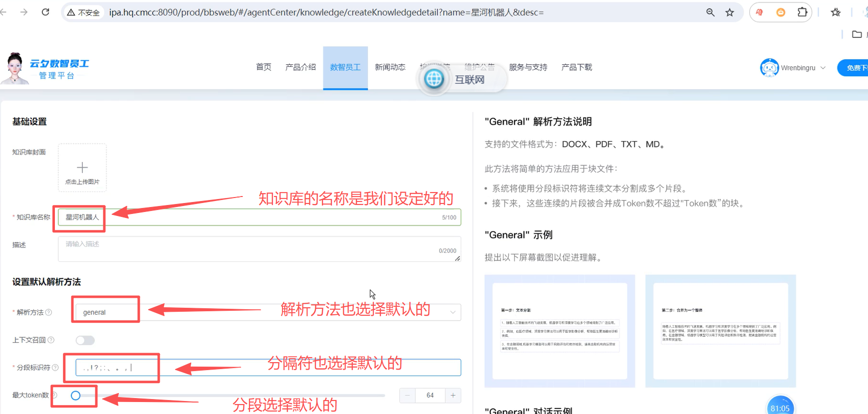Open the extensions puzzle icon

click(802, 12)
